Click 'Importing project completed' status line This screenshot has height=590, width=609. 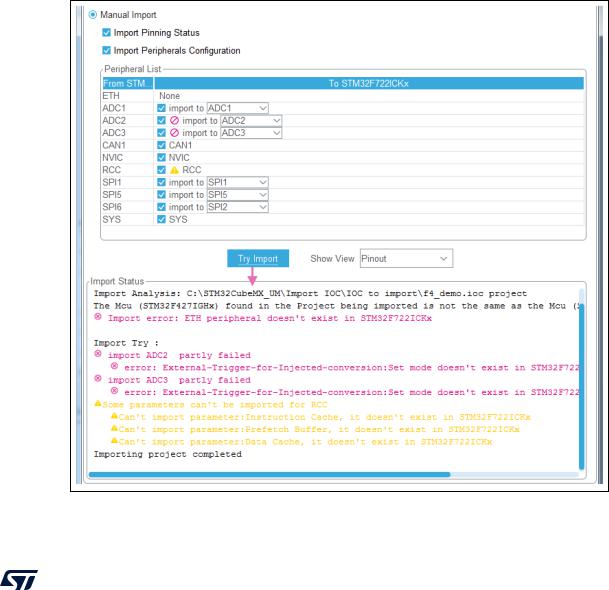[x=167, y=454]
